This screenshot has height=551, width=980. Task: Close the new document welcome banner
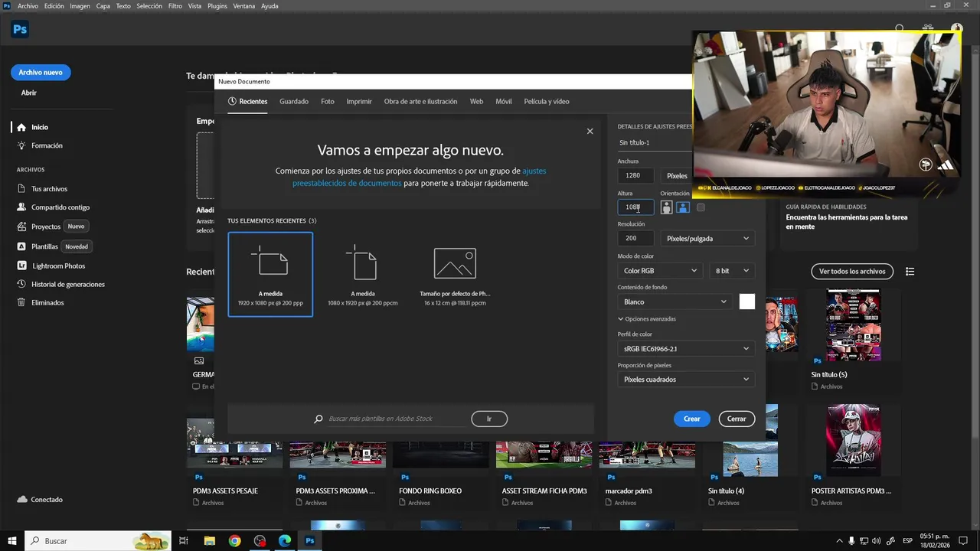(590, 131)
